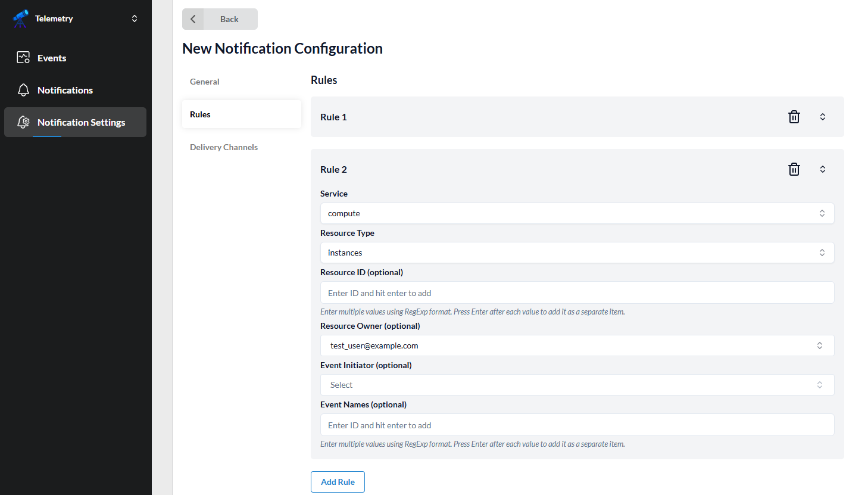Image resolution: width=868 pixels, height=495 pixels.
Task: Click the Events chart icon in sidebar
Action: click(x=23, y=58)
